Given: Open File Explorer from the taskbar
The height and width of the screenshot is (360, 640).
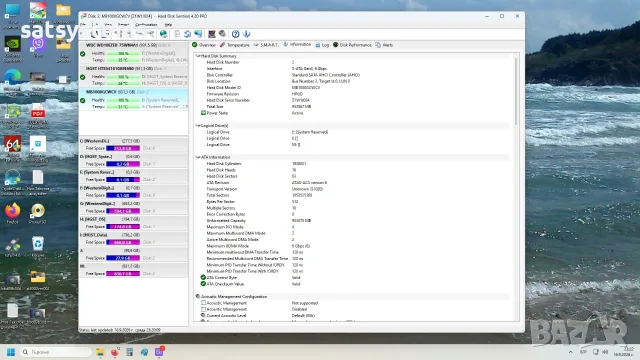Looking at the screenshot, I should pyautogui.click(x=100, y=352).
